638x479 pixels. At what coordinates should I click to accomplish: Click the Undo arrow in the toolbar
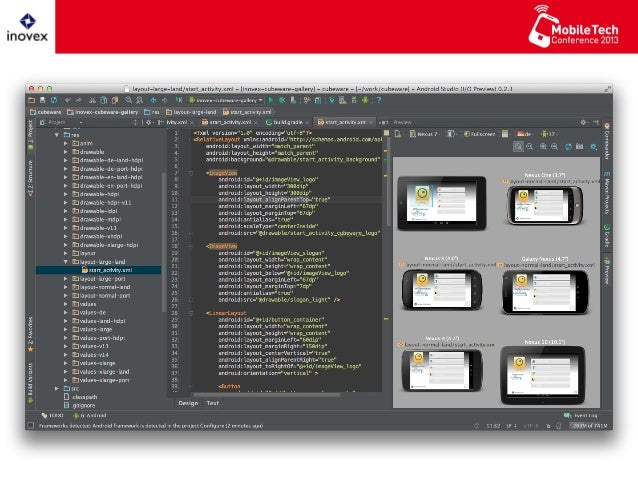point(68,100)
